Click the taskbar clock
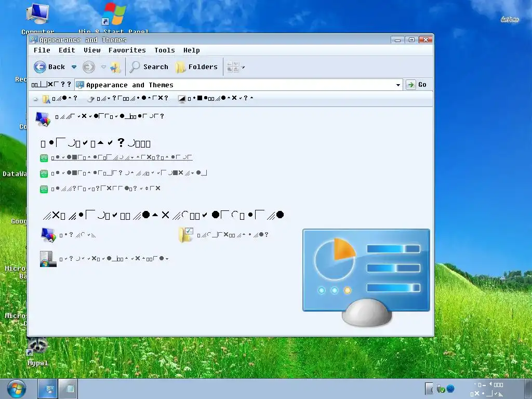 tap(487, 389)
